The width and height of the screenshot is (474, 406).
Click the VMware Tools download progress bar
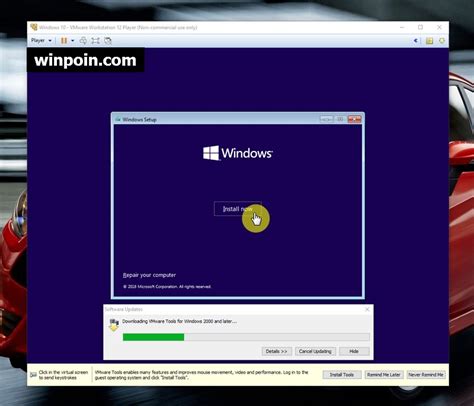pyautogui.click(x=246, y=337)
